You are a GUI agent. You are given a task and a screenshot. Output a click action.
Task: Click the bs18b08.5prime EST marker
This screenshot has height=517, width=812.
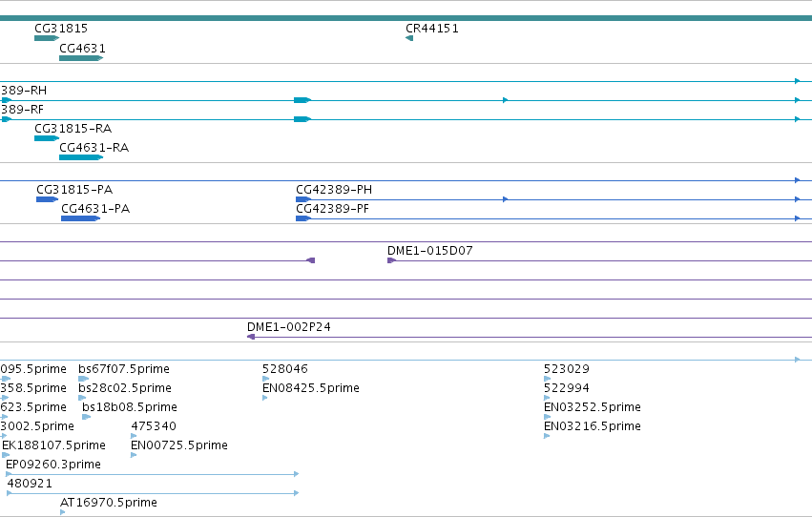coord(87,417)
